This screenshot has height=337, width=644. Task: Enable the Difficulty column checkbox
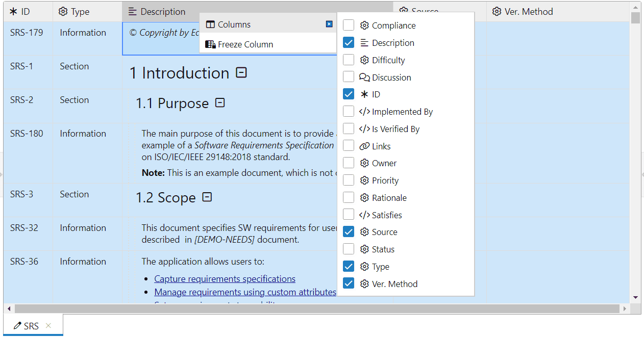(349, 60)
